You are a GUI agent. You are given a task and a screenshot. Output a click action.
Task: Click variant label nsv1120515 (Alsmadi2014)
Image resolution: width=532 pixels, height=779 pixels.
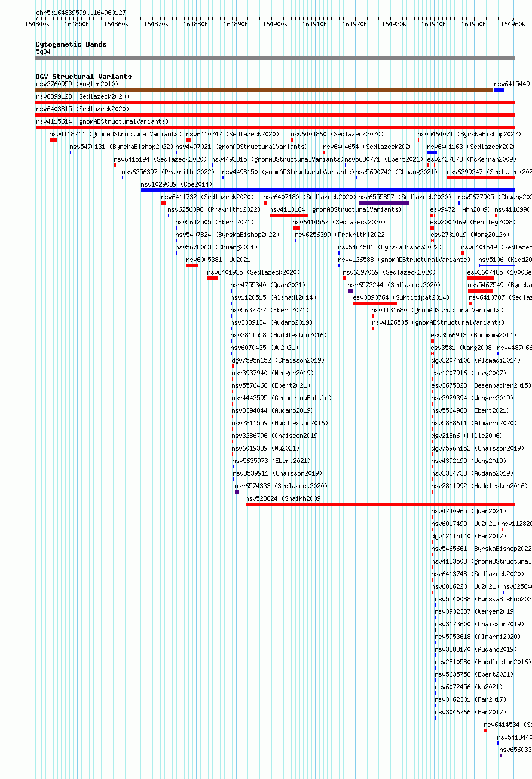(274, 297)
